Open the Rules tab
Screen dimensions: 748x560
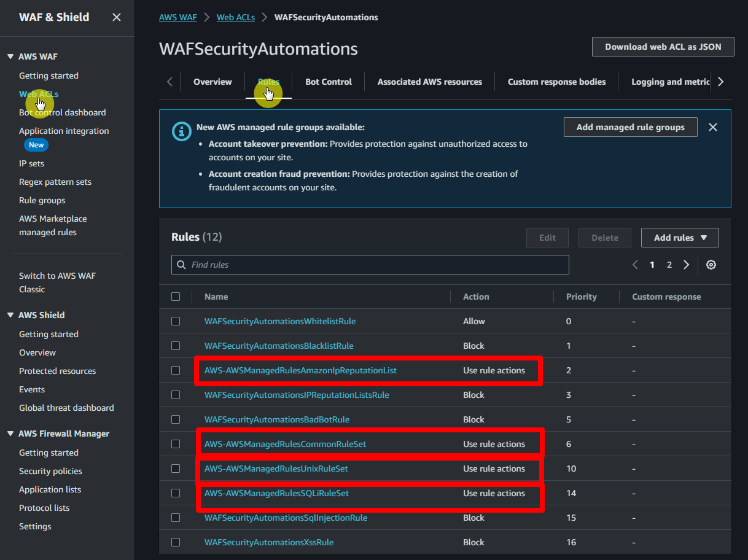pos(268,82)
